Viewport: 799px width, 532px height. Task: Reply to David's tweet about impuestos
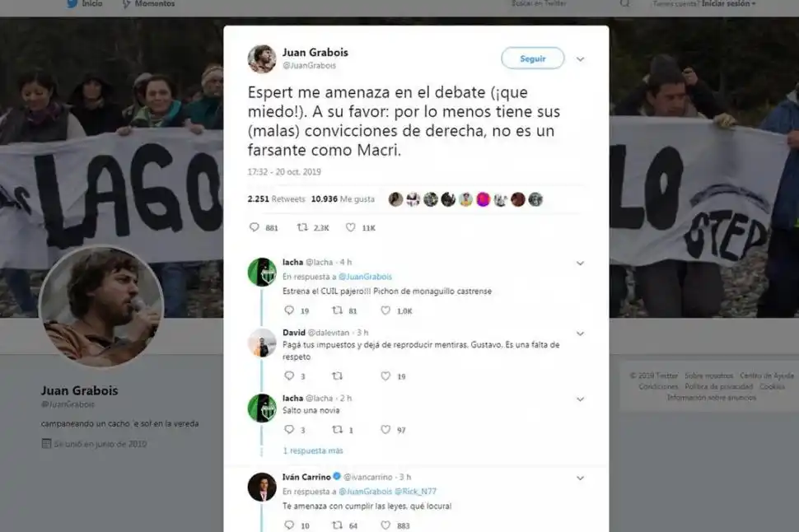point(289,376)
